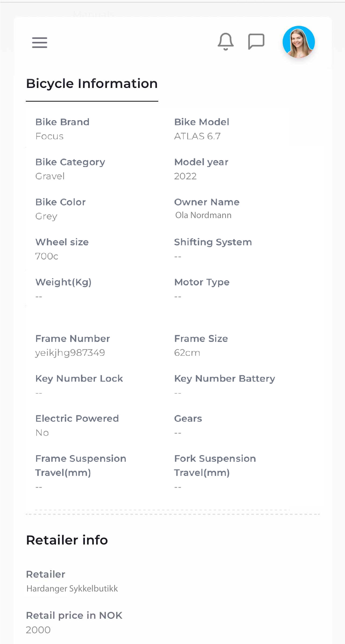Click the Focus bike brand value

pos(49,136)
